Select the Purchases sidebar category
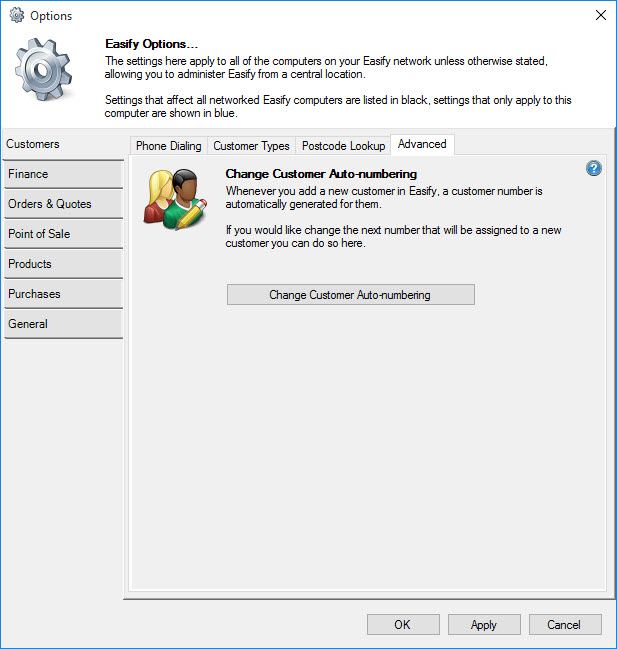The height and width of the screenshot is (649, 617). tap(62, 294)
